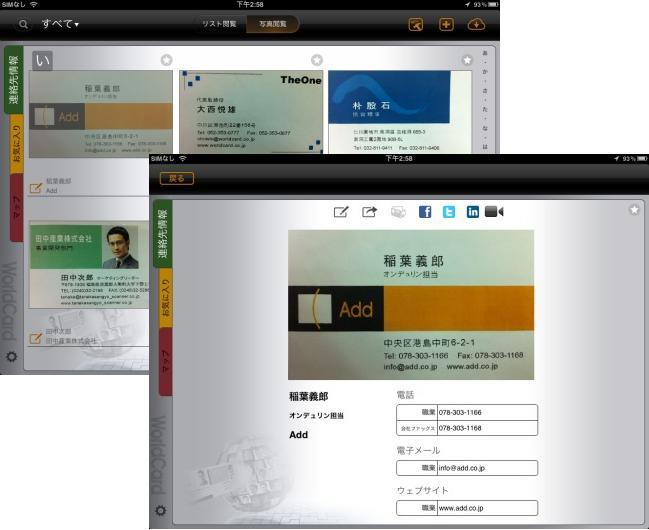Tap the info@add.co.jp email field
Viewport: 649px width, 530px height.
(x=487, y=468)
